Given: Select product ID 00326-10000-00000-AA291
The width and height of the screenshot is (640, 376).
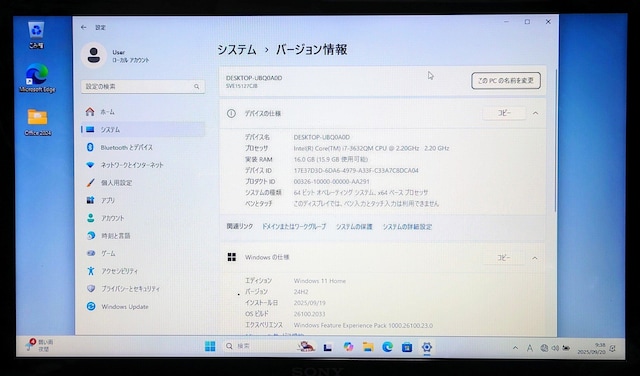Looking at the screenshot, I should pos(331,182).
